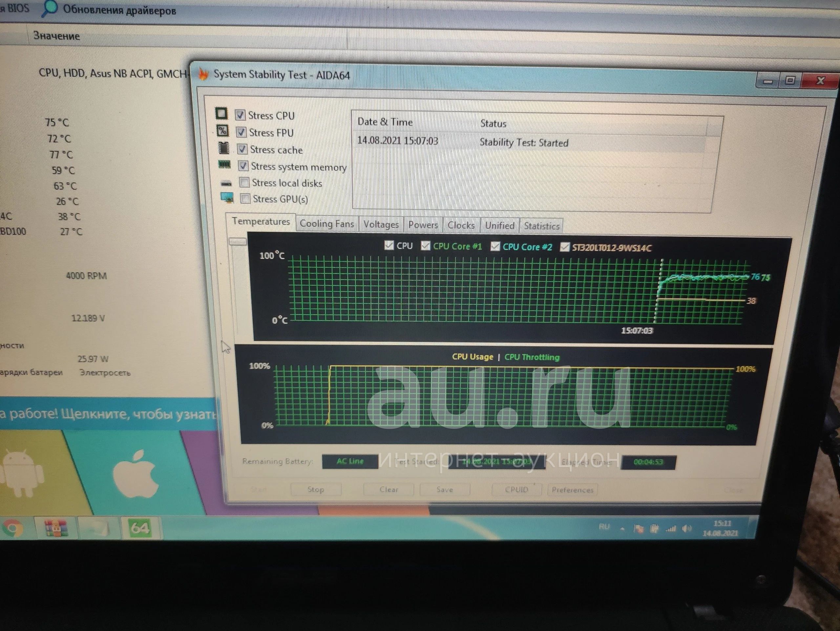
Task: Click the CPU Throttling graph label
Action: click(532, 357)
